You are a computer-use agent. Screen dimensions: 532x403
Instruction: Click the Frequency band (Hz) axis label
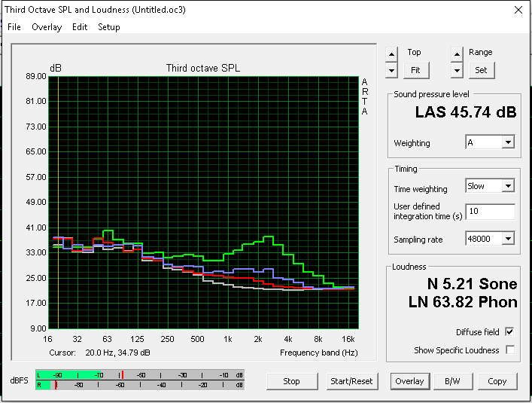318,353
